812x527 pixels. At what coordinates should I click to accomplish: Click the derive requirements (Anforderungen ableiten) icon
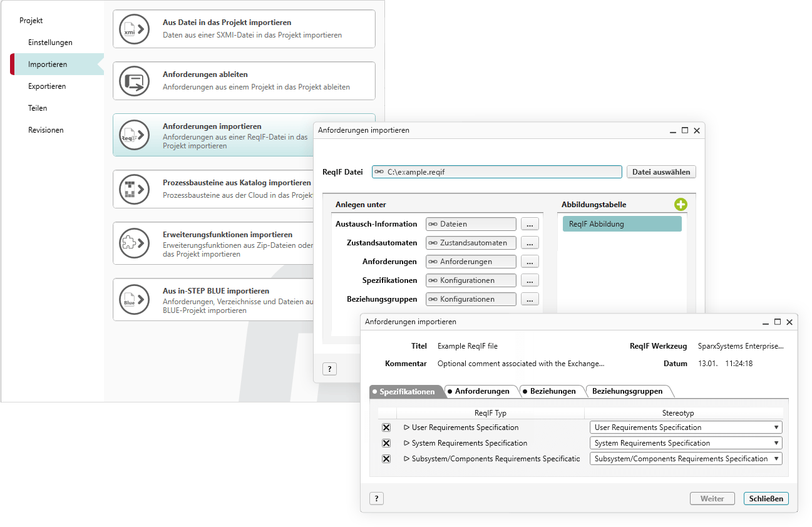135,81
